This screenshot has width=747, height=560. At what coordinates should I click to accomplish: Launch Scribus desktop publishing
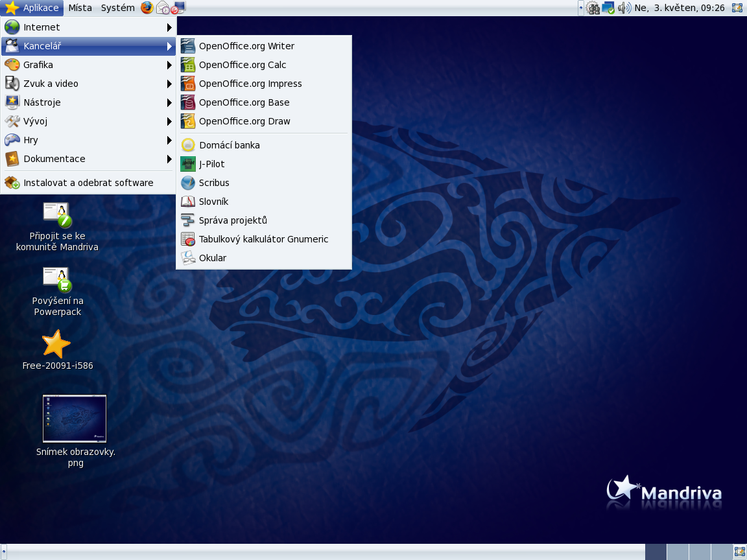[264, 183]
